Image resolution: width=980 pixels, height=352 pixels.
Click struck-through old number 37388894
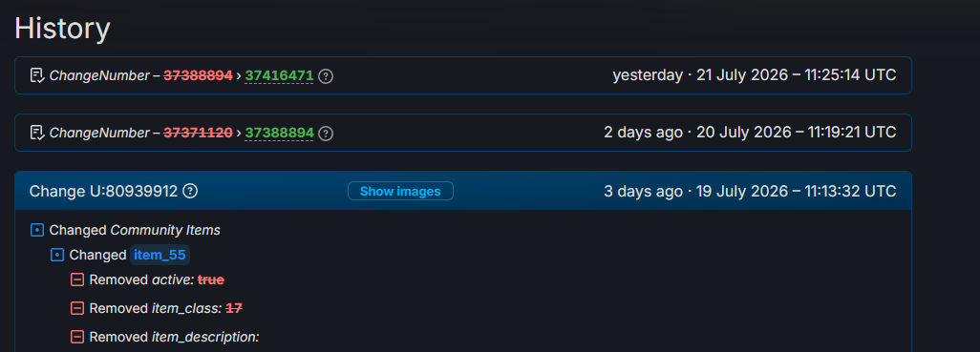[198, 76]
